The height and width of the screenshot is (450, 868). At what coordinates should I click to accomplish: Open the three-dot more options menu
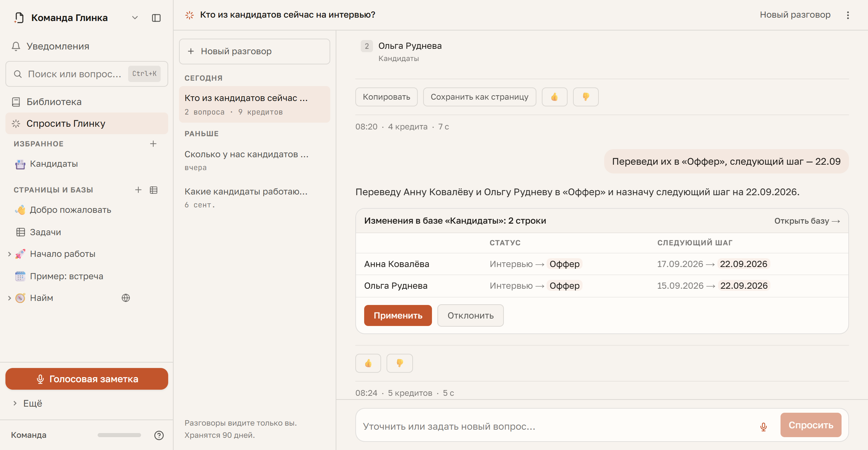click(x=848, y=15)
